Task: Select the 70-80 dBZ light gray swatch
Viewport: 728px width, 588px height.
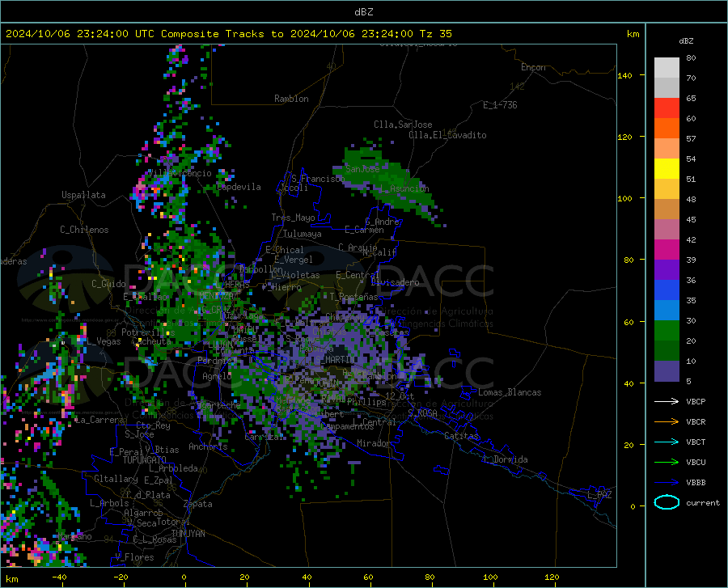Action: pos(667,68)
